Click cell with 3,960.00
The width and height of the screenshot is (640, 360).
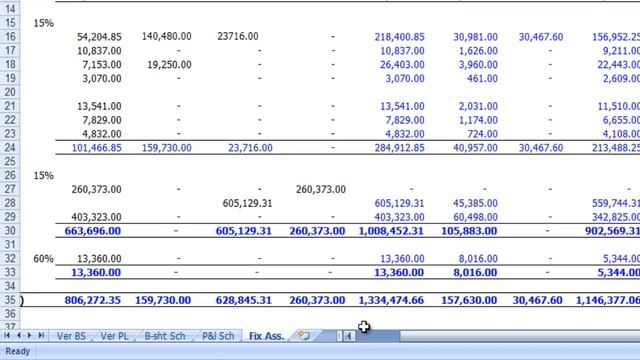pos(478,65)
